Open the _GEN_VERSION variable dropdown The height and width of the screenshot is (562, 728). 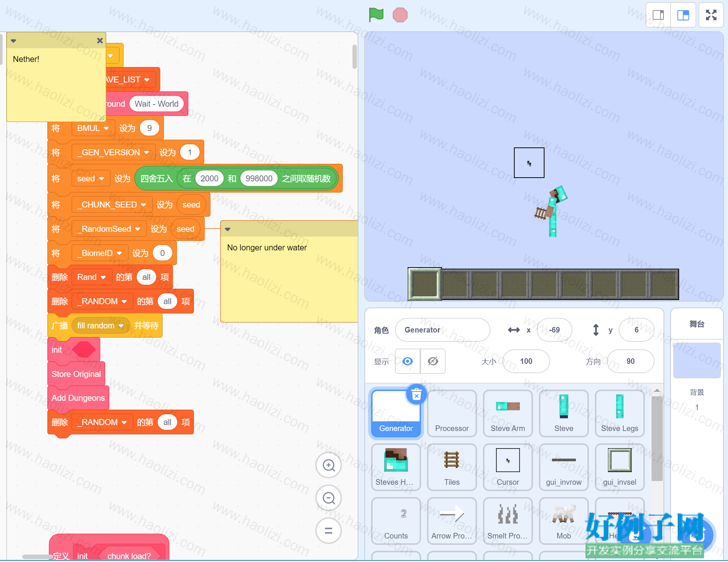coord(113,153)
